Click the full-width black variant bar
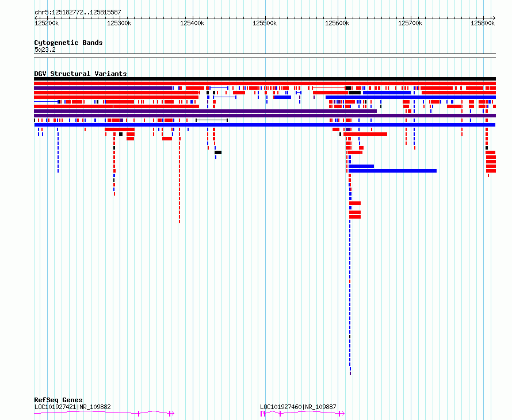The height and width of the screenshot is (420, 512). click(x=265, y=79)
